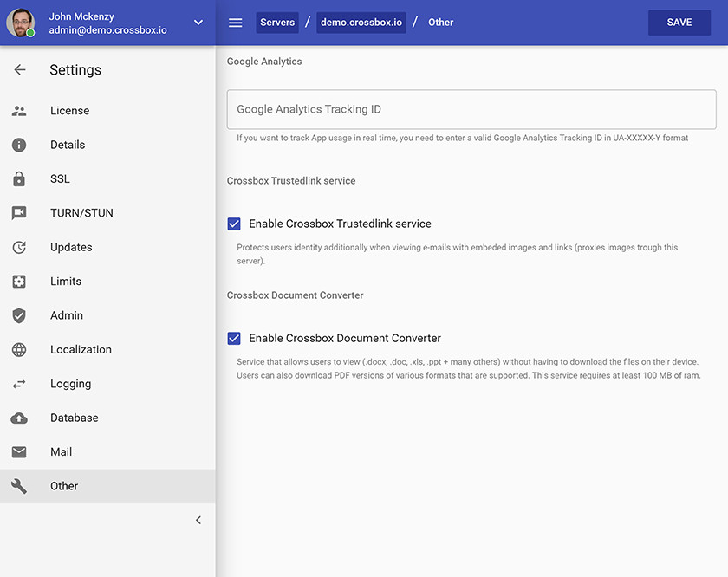Click the License people icon

(x=19, y=111)
